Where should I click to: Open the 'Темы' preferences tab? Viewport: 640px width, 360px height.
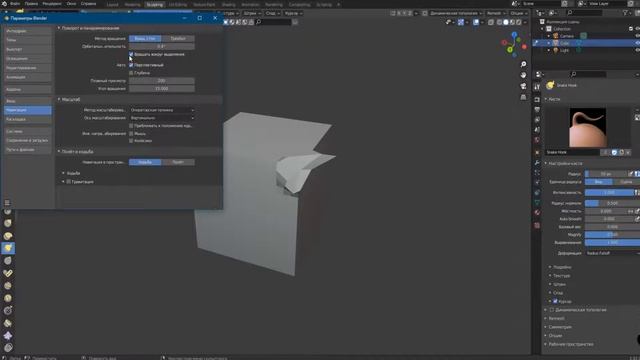(28, 40)
